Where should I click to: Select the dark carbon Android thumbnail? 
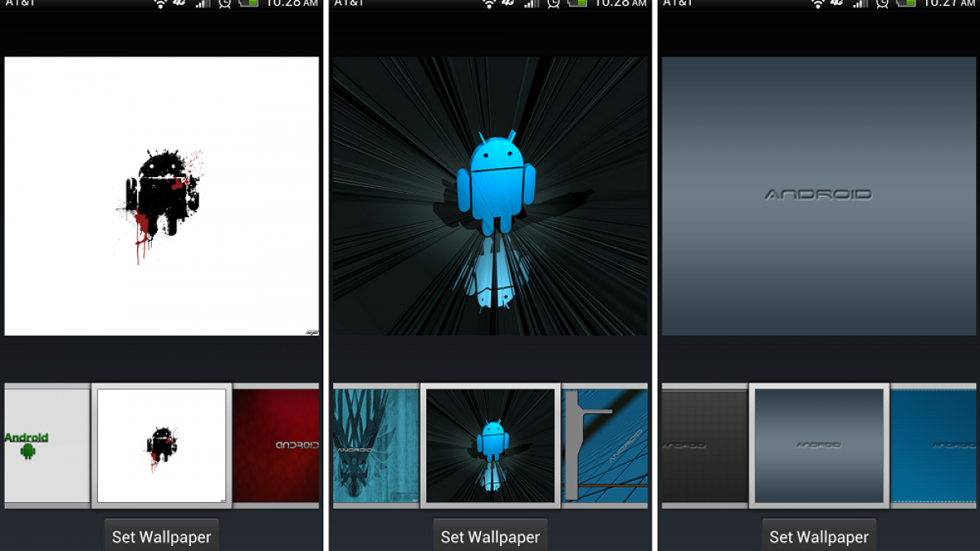coord(705,446)
